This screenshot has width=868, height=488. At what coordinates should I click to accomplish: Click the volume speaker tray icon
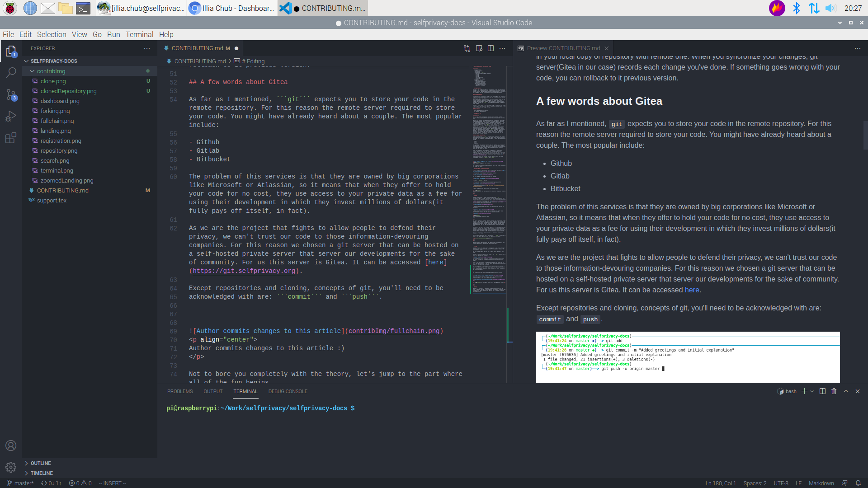coord(830,8)
